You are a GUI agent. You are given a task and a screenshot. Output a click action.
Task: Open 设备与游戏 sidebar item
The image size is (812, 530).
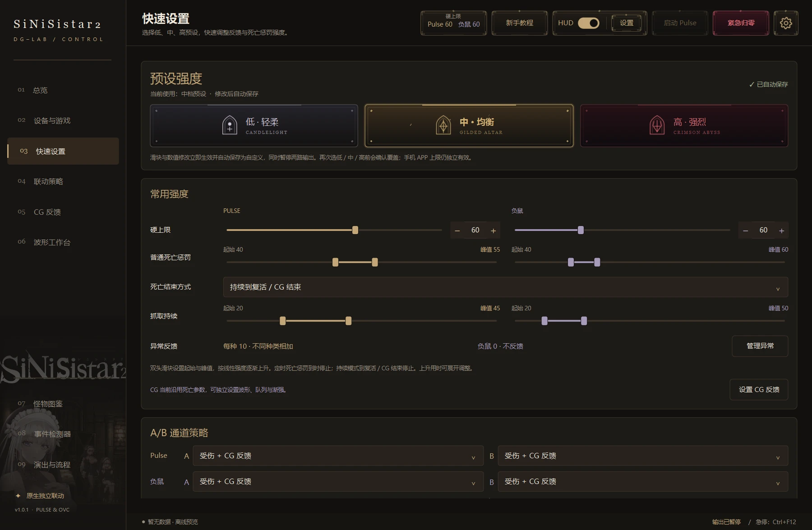(x=63, y=121)
